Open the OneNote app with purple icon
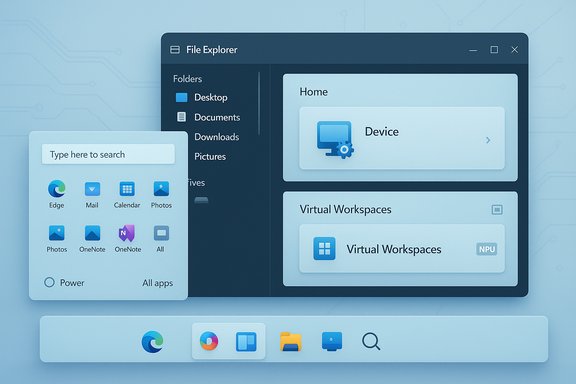The image size is (576, 384). pos(127,233)
